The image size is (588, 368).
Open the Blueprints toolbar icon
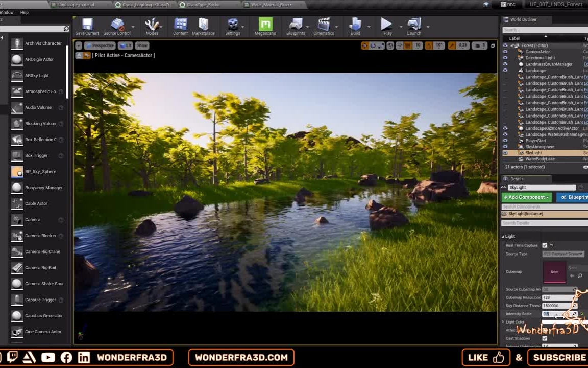tap(296, 25)
